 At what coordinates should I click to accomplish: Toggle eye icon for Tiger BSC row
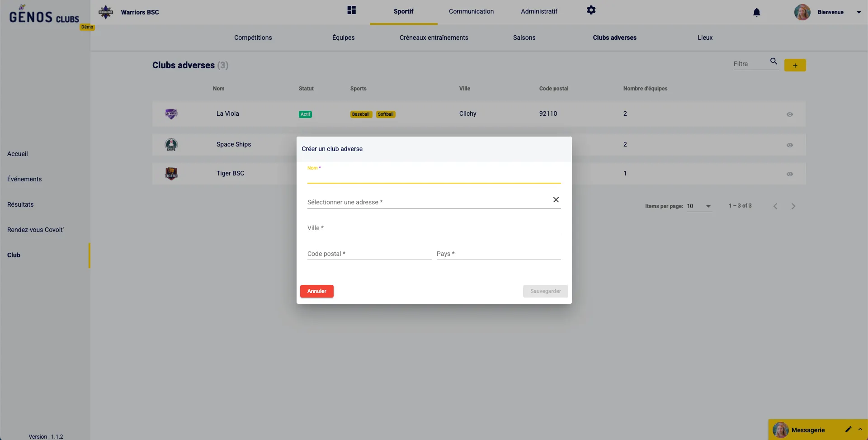tap(789, 174)
